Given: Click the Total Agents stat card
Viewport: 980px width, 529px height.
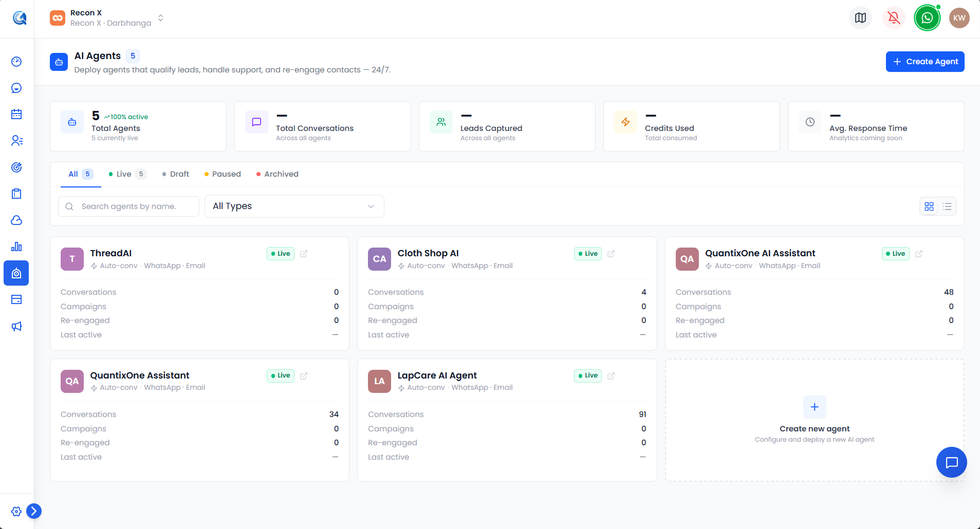Looking at the screenshot, I should (x=138, y=126).
